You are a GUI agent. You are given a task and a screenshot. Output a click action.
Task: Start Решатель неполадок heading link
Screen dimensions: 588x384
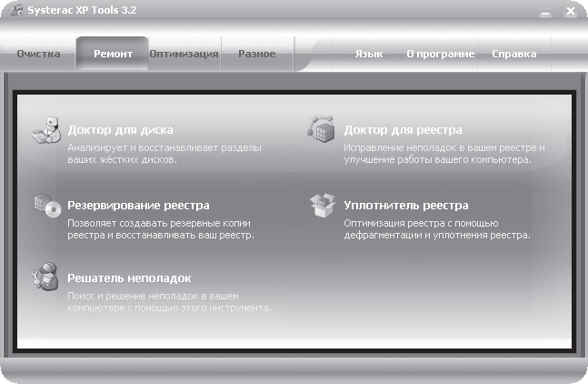click(129, 278)
